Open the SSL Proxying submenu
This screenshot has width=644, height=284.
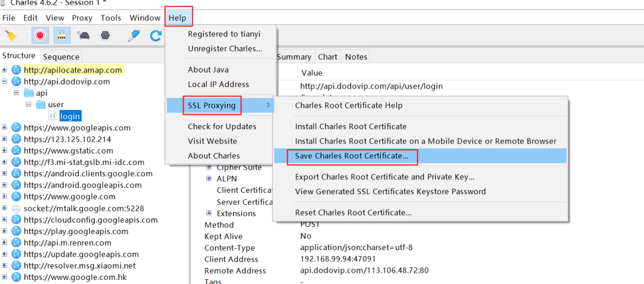(x=221, y=106)
